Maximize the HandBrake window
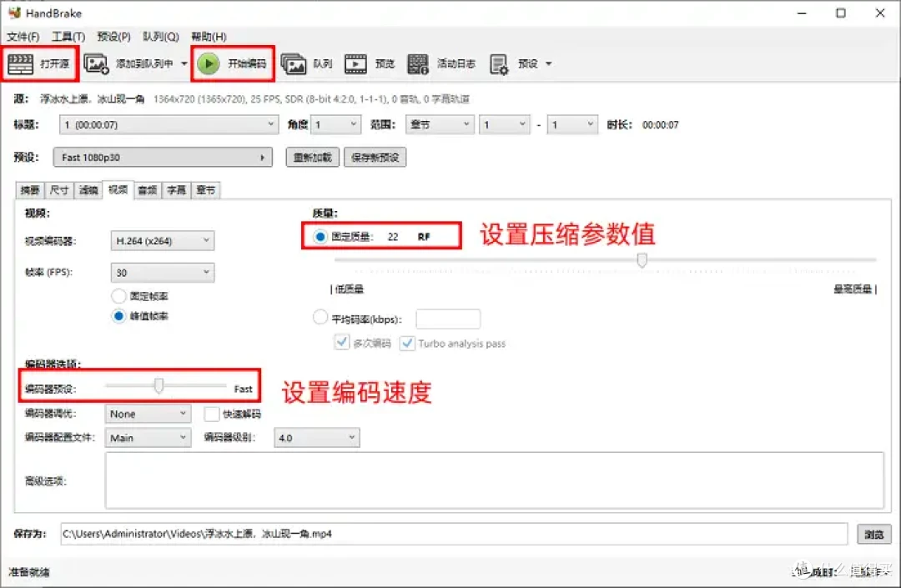Image resolution: width=901 pixels, height=588 pixels. point(841,13)
